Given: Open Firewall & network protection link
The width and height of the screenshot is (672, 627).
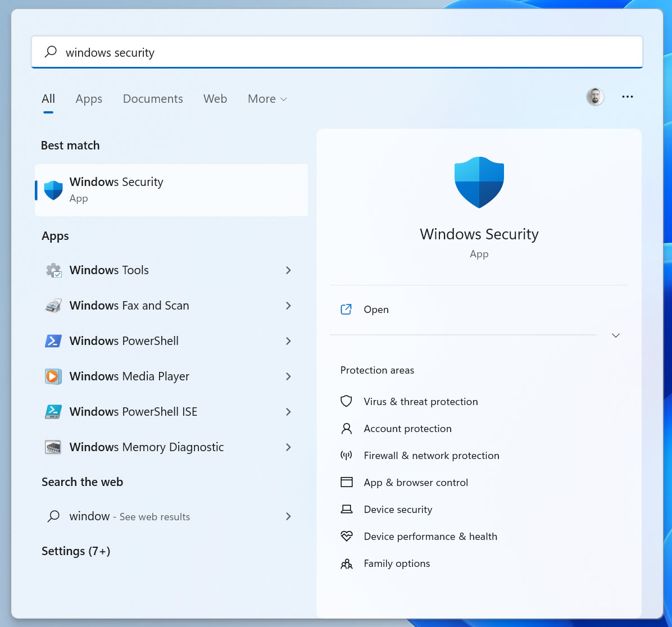Looking at the screenshot, I should (432, 456).
